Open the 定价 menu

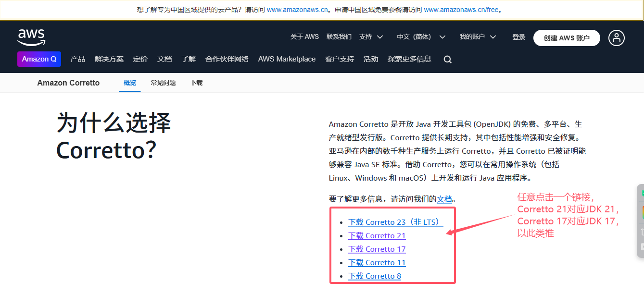[x=140, y=59]
